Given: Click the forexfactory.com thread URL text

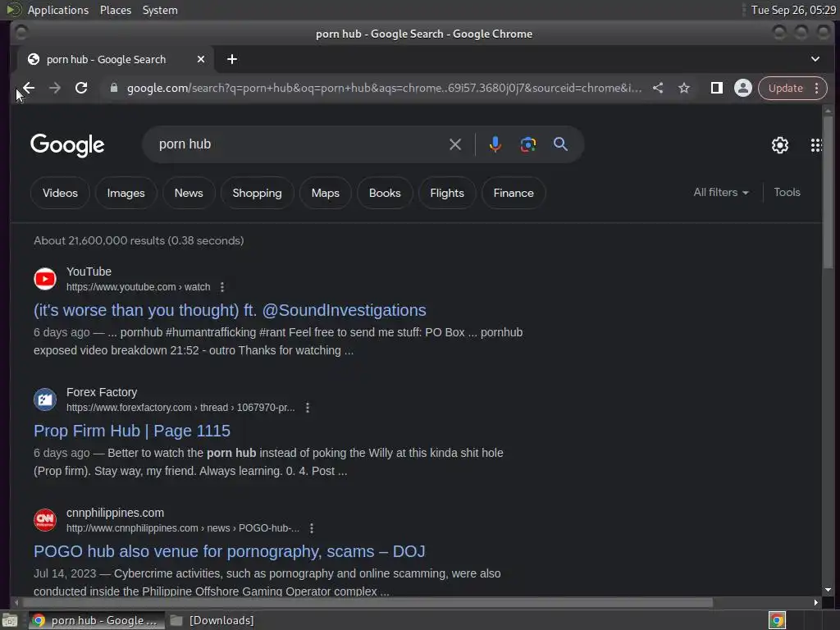Looking at the screenshot, I should coord(180,408).
